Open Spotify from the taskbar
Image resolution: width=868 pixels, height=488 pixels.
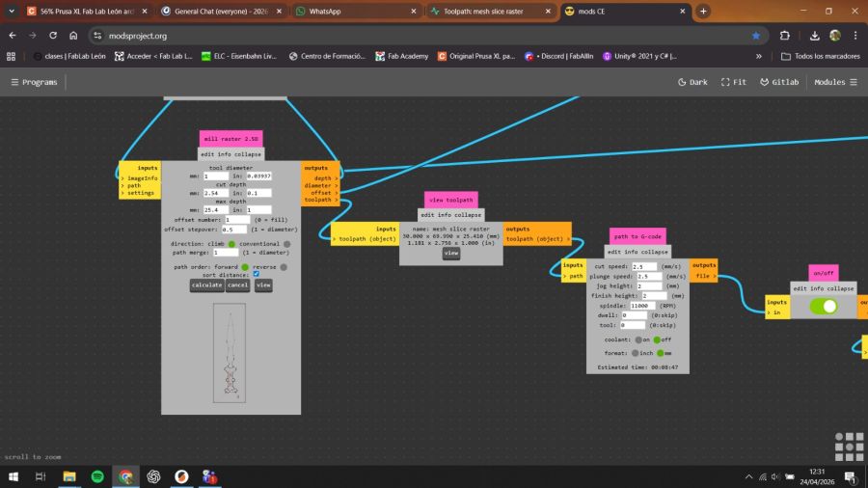click(x=97, y=476)
